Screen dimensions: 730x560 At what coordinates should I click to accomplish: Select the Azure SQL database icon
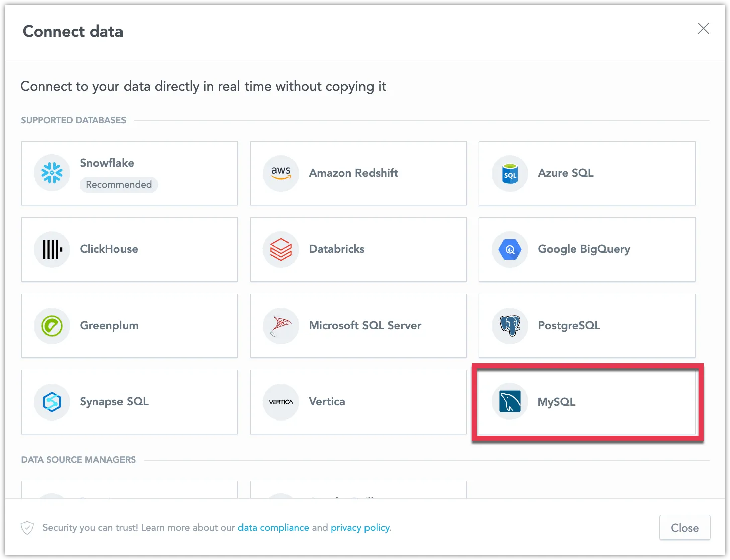pyautogui.click(x=510, y=173)
